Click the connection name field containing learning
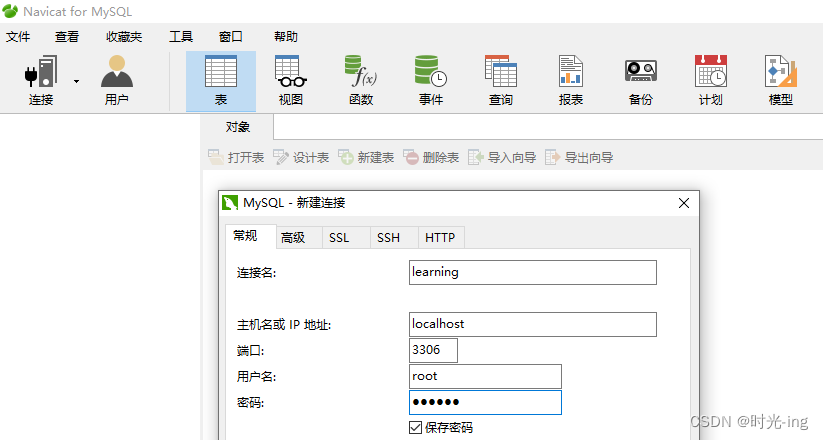The width and height of the screenshot is (823, 440). click(533, 273)
